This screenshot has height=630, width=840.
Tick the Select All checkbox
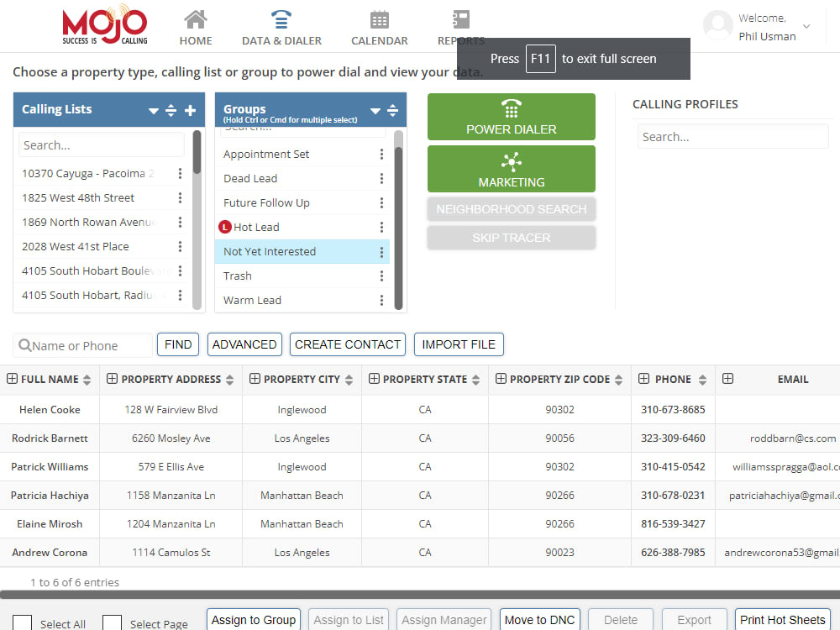[23, 622]
